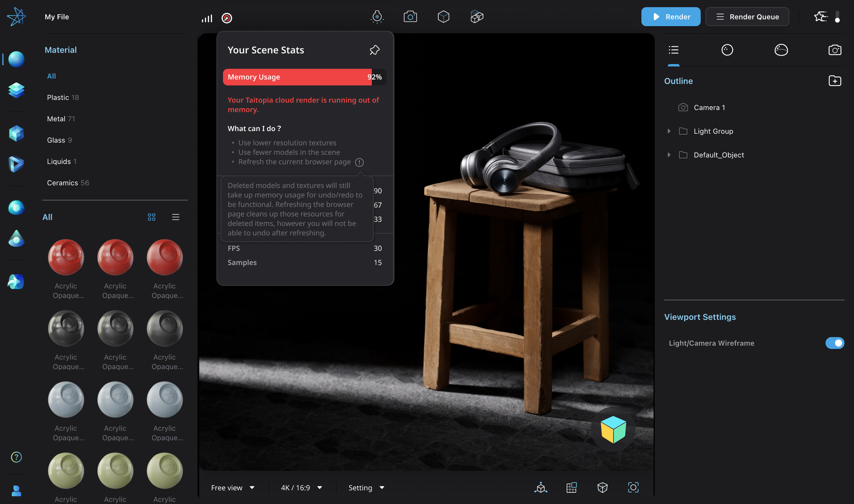Click the scene stats signal bars icon
Image resolution: width=854 pixels, height=504 pixels.
click(207, 18)
